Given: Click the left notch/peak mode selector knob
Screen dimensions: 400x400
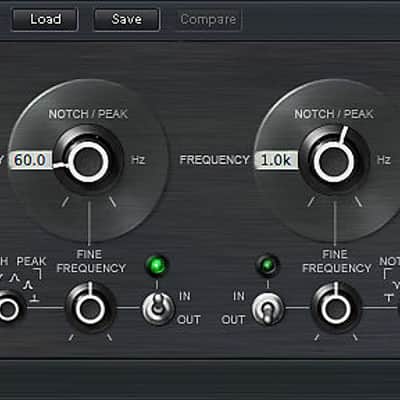Looking at the screenshot, I should (x=8, y=308).
